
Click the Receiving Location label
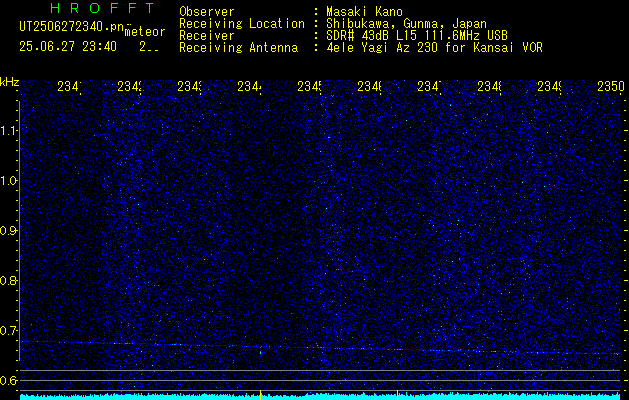tap(242, 24)
